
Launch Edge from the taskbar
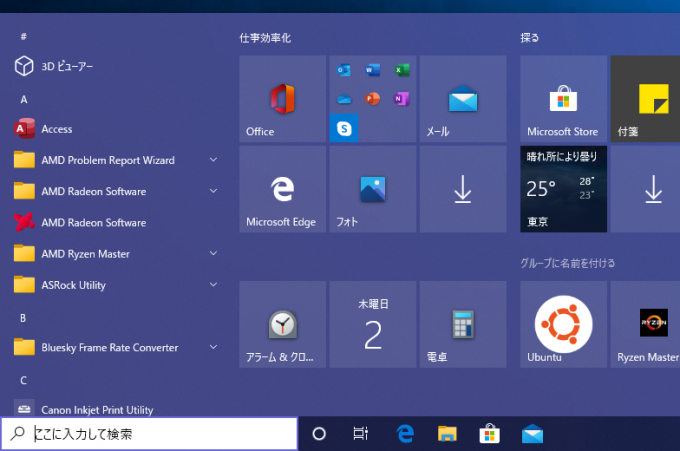coord(405,433)
